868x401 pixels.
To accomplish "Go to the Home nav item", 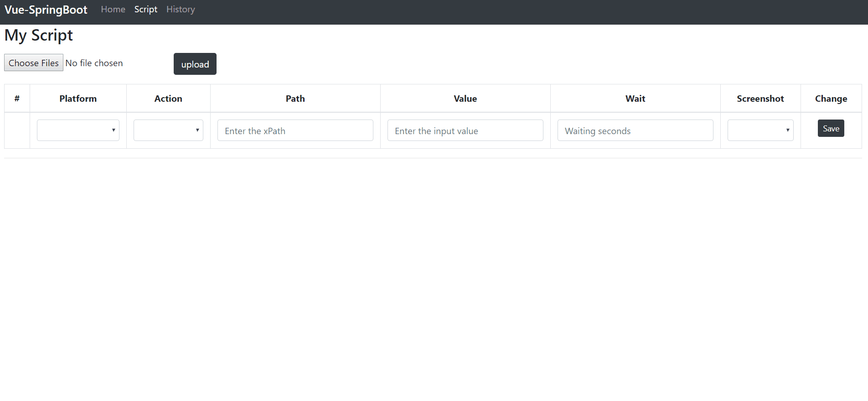I will click(x=113, y=9).
